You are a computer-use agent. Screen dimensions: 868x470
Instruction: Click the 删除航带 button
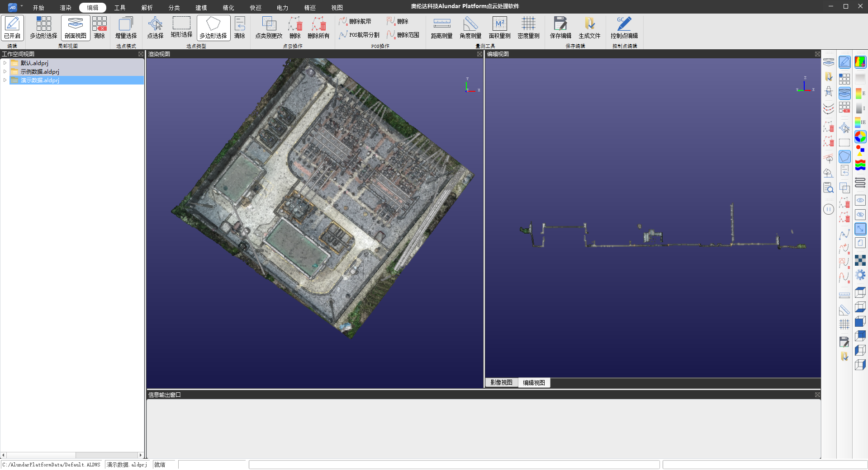pyautogui.click(x=355, y=21)
